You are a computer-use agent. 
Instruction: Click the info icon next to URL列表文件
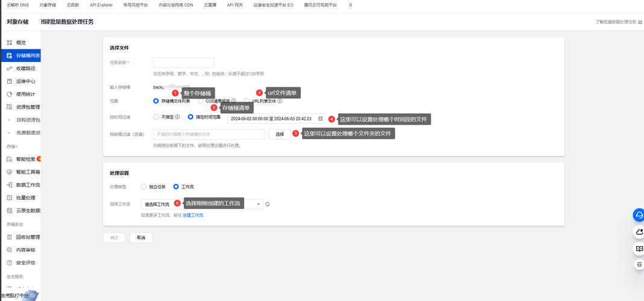[280, 101]
